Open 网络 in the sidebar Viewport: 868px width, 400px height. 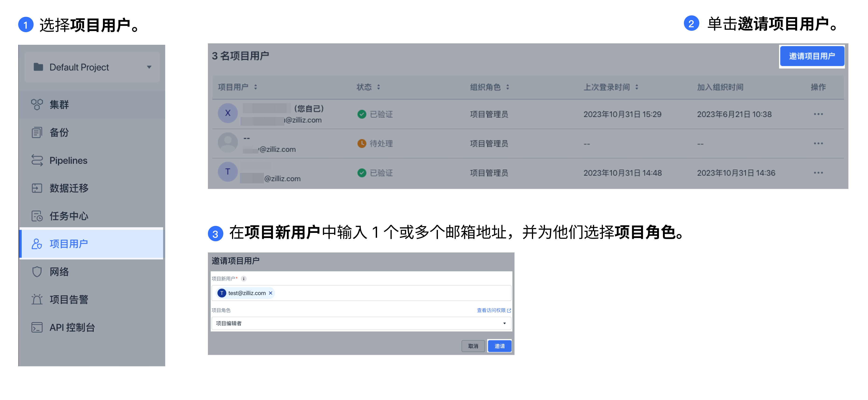pos(92,272)
